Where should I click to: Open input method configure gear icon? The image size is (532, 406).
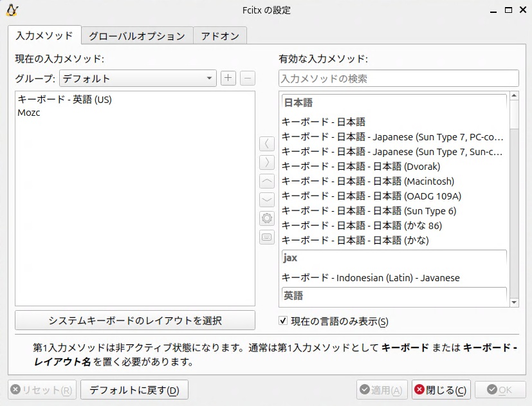click(267, 218)
